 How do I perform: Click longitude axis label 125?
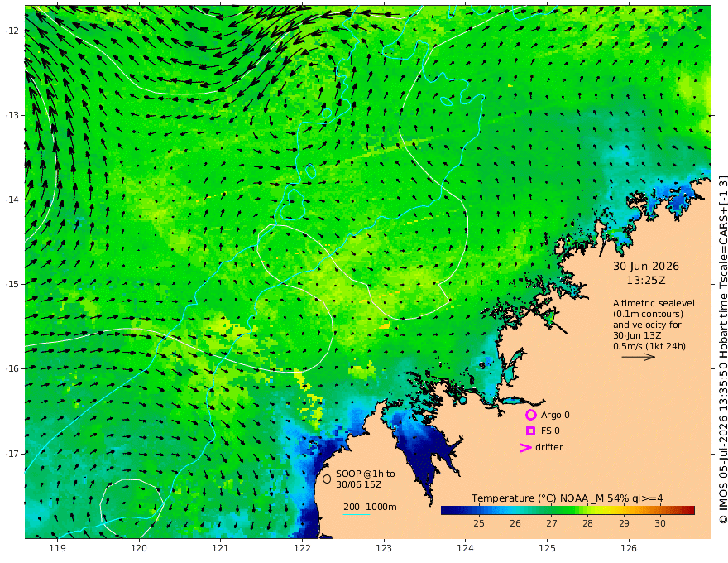(x=548, y=548)
